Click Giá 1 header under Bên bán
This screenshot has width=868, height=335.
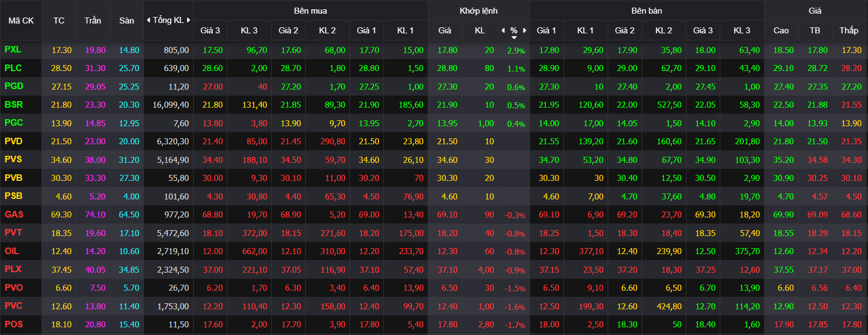pyautogui.click(x=546, y=31)
